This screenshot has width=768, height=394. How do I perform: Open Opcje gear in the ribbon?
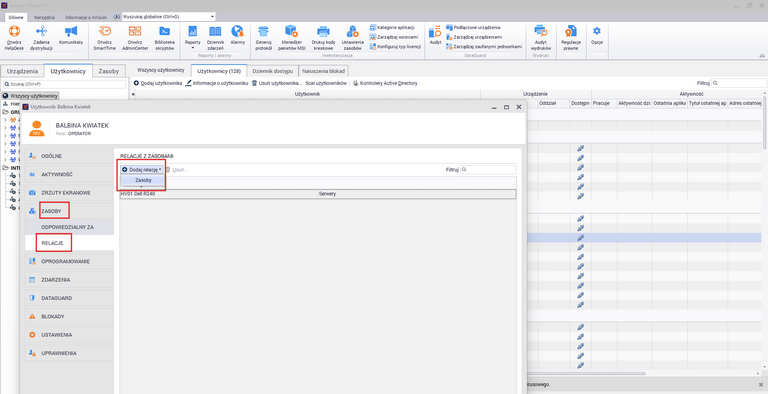pos(597,35)
